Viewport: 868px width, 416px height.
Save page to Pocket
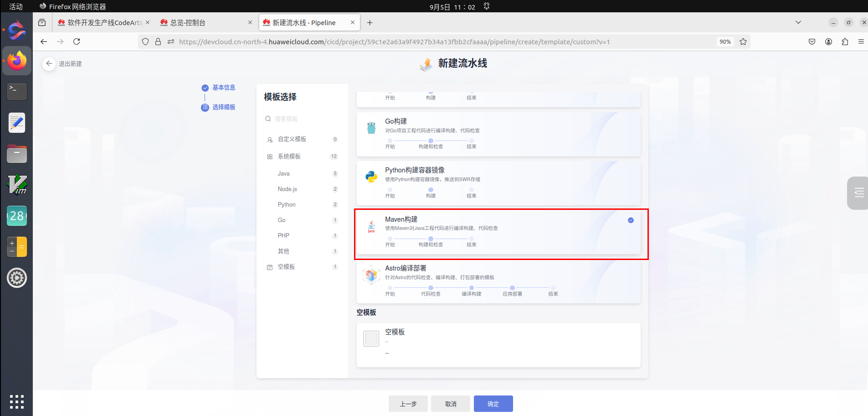tap(812, 42)
